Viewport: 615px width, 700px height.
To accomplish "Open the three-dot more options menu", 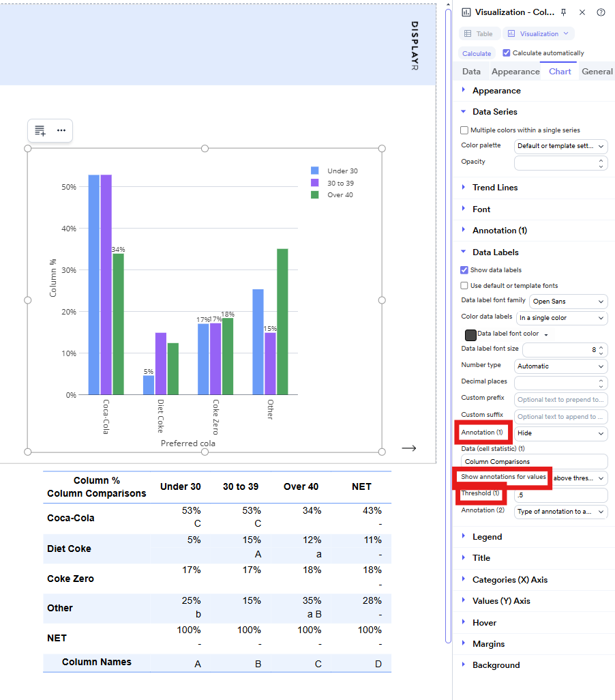I will (x=61, y=130).
